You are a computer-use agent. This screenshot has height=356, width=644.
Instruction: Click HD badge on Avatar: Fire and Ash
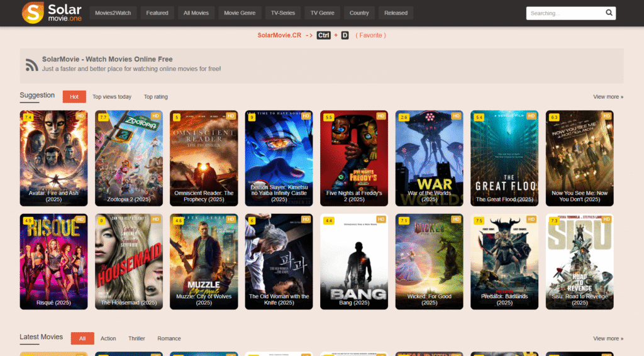coord(80,116)
